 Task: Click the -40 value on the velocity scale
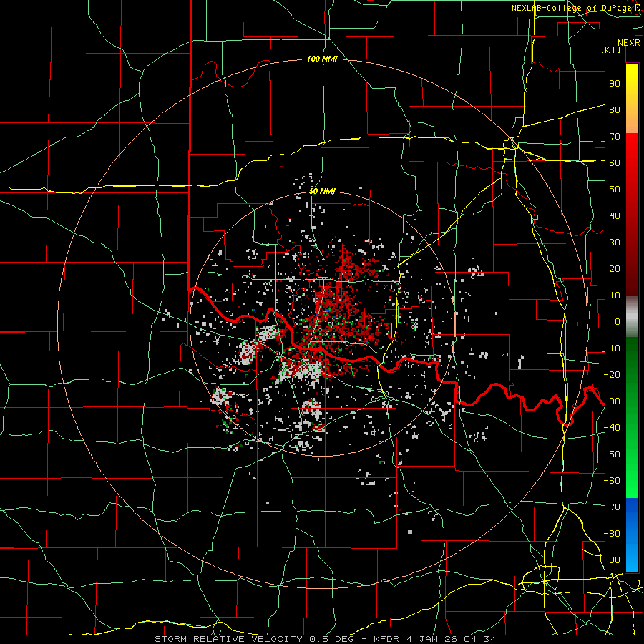[x=612, y=428]
